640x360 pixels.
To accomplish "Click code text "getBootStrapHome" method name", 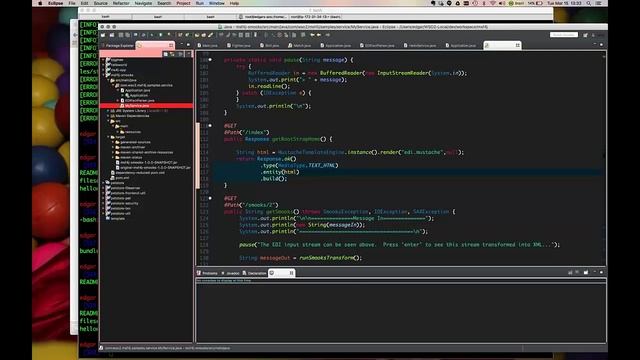I will [x=296, y=139].
